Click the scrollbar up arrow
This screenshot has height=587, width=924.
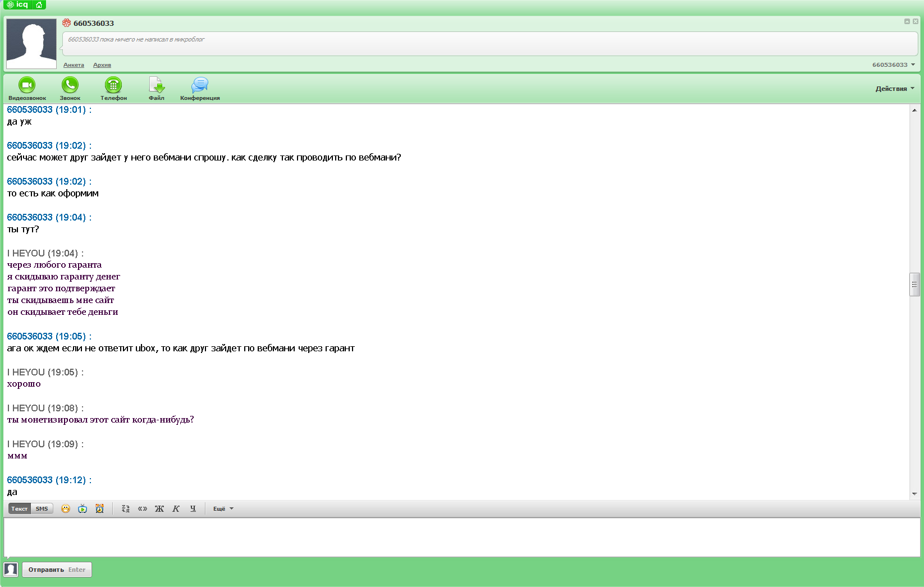point(914,110)
